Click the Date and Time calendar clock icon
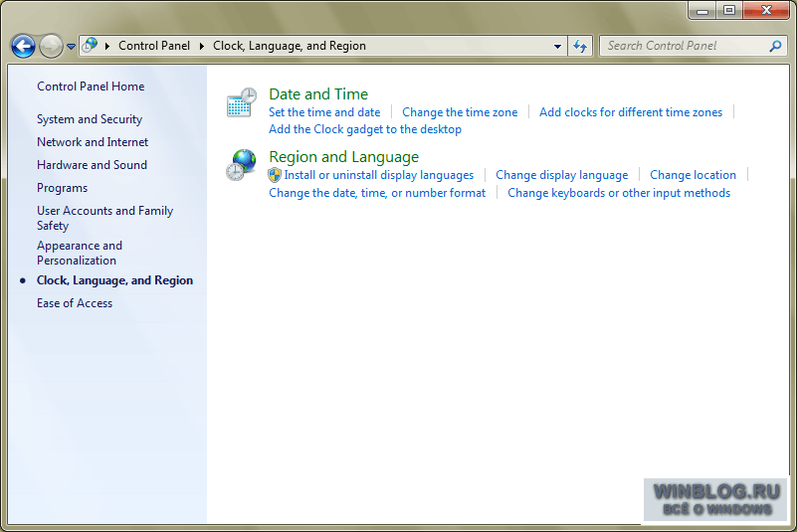The width and height of the screenshot is (797, 532). pos(242,102)
